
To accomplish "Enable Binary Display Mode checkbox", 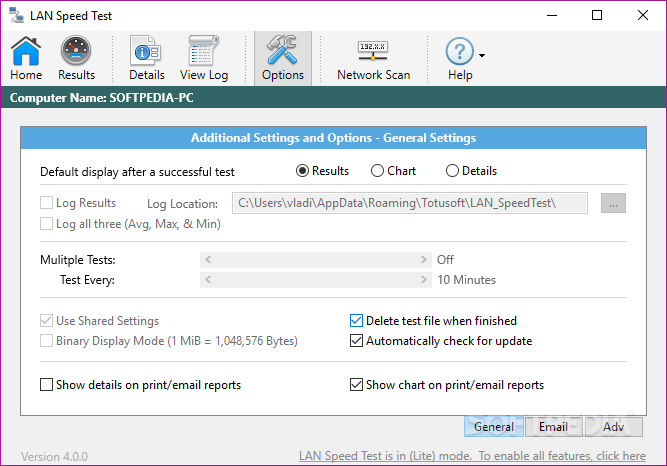I will click(46, 341).
